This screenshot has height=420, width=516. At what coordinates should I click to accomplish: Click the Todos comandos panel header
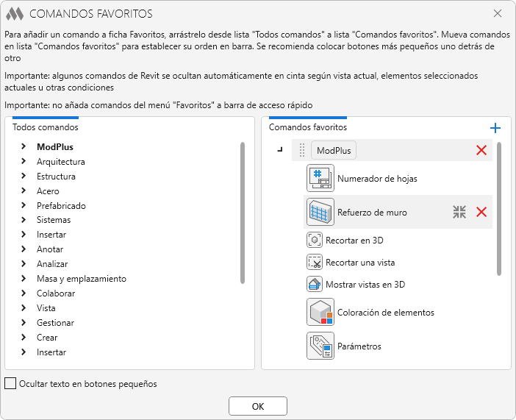pos(46,127)
